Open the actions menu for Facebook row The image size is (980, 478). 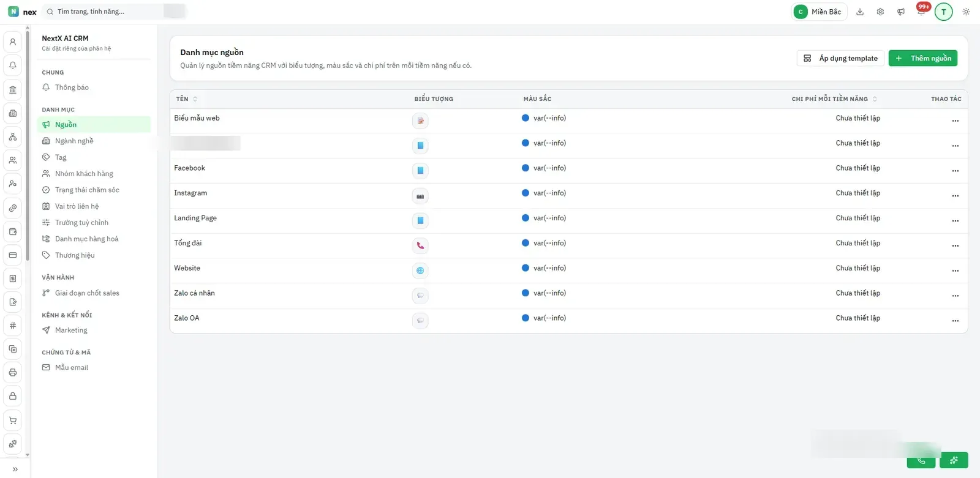(x=955, y=171)
